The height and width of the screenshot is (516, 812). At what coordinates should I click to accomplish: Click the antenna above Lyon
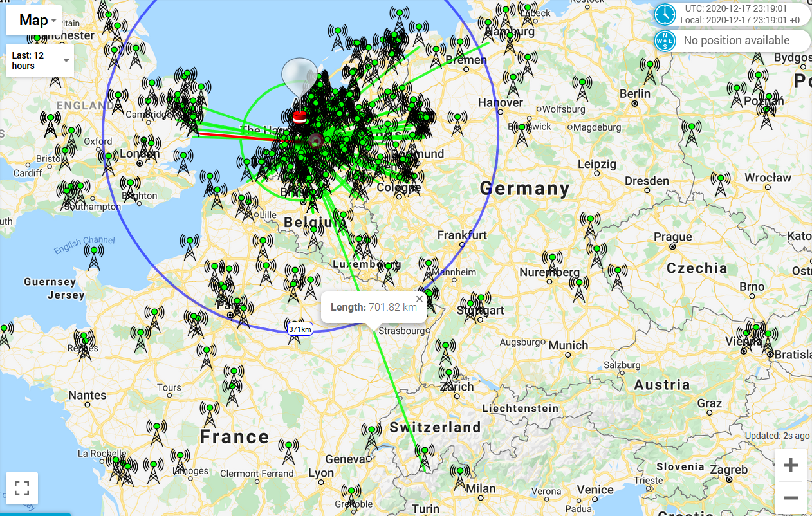tap(289, 452)
